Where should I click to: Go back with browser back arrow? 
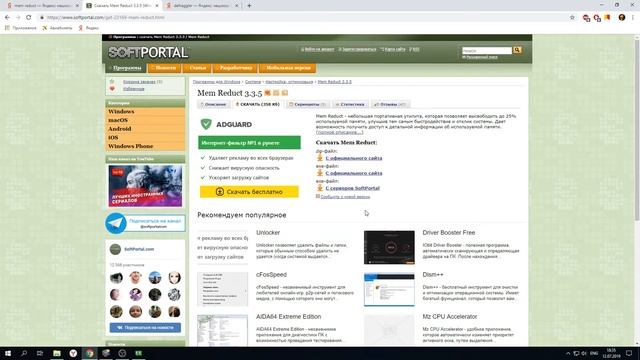tap(7, 18)
